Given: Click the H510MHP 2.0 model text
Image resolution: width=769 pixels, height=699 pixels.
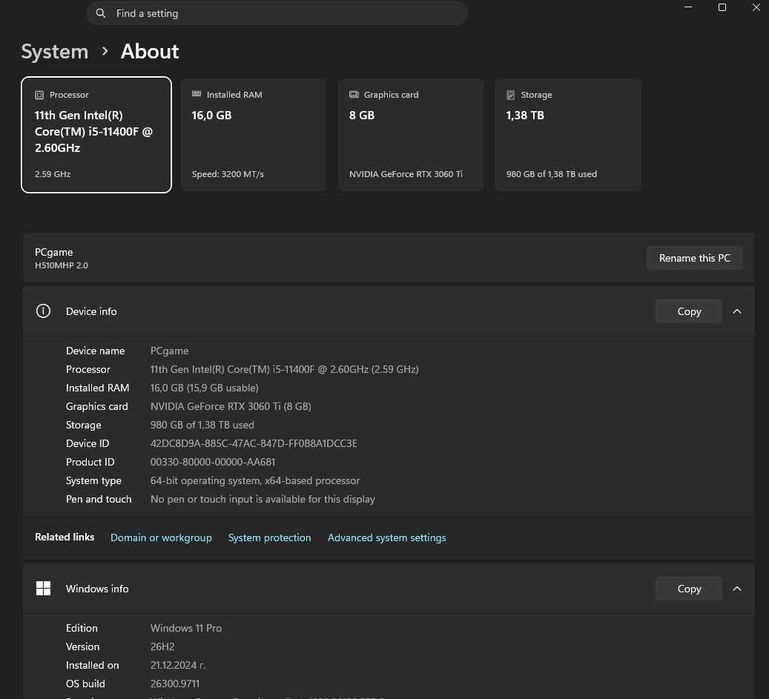Looking at the screenshot, I should pos(61,265).
